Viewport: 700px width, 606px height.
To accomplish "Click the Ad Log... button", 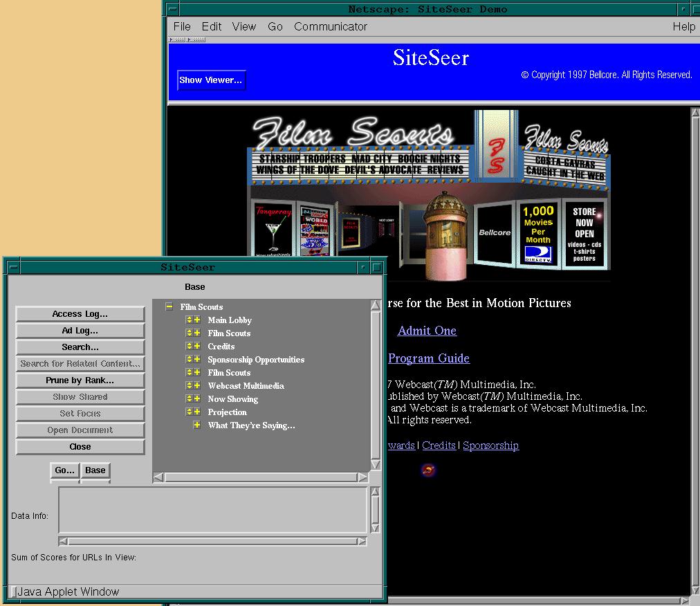I will point(80,331).
